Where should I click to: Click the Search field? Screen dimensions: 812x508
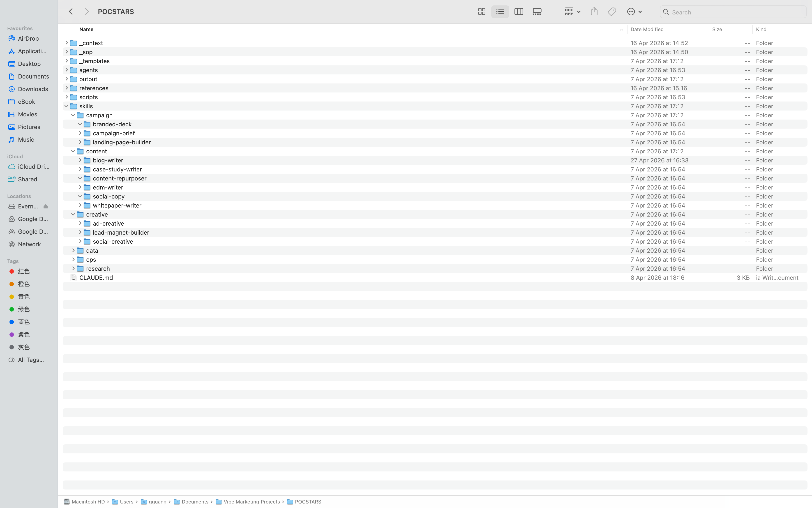(733, 12)
